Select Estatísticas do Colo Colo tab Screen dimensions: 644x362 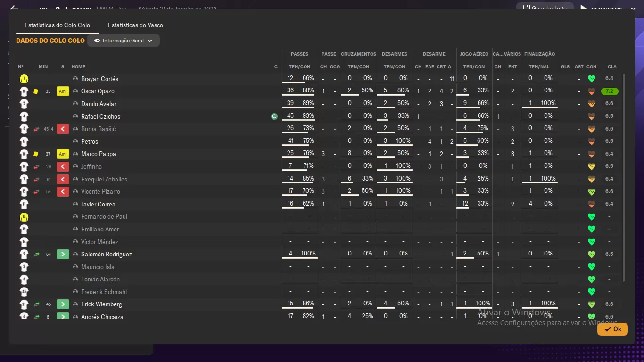[x=57, y=25]
